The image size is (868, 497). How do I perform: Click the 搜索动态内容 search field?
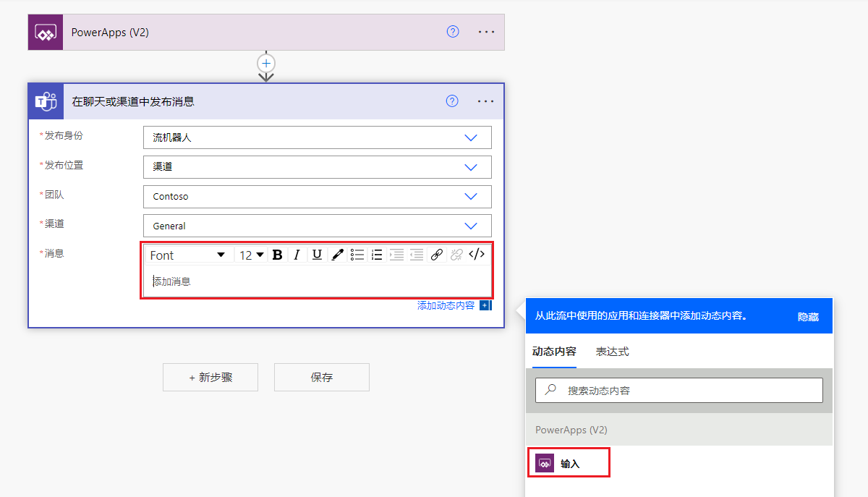[x=679, y=390]
